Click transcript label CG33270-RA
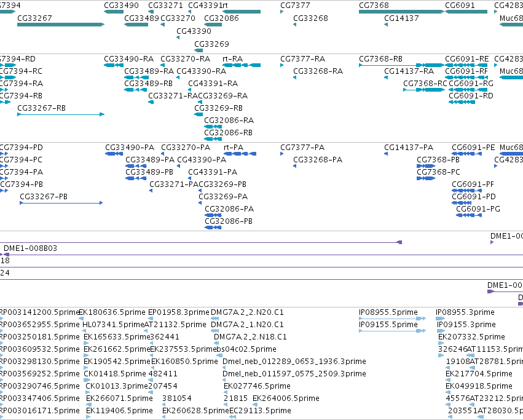Image resolution: width=523 pixels, height=420 pixels. pos(186,59)
